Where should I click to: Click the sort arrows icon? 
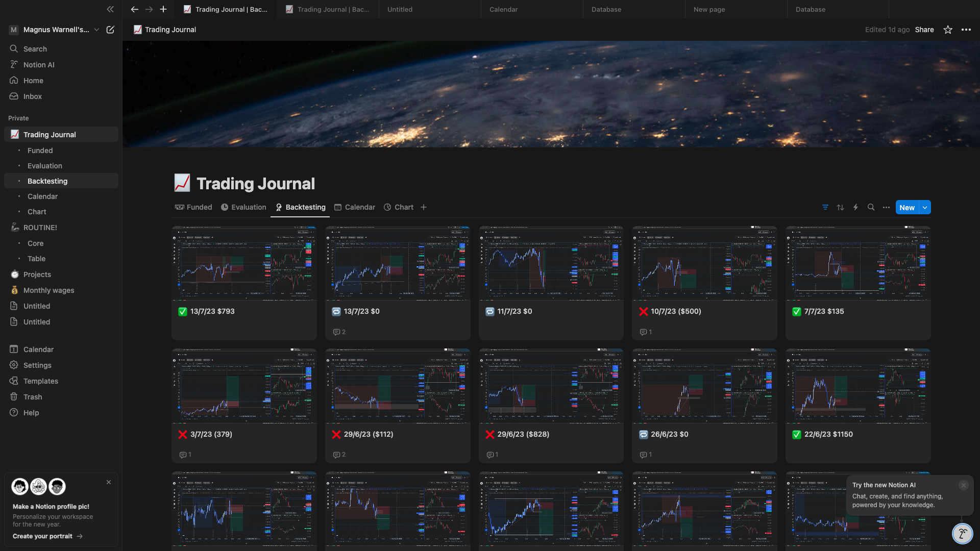pyautogui.click(x=840, y=207)
